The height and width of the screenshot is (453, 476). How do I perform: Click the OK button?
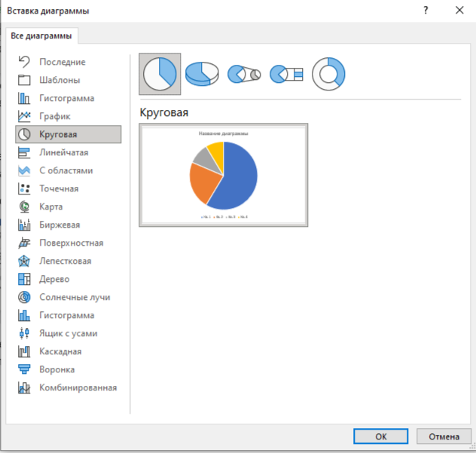[x=381, y=436]
